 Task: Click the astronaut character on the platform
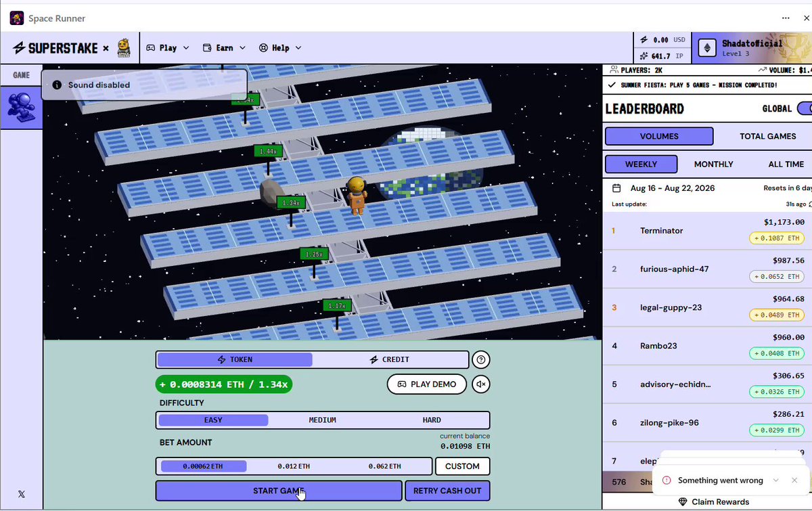pos(357,195)
